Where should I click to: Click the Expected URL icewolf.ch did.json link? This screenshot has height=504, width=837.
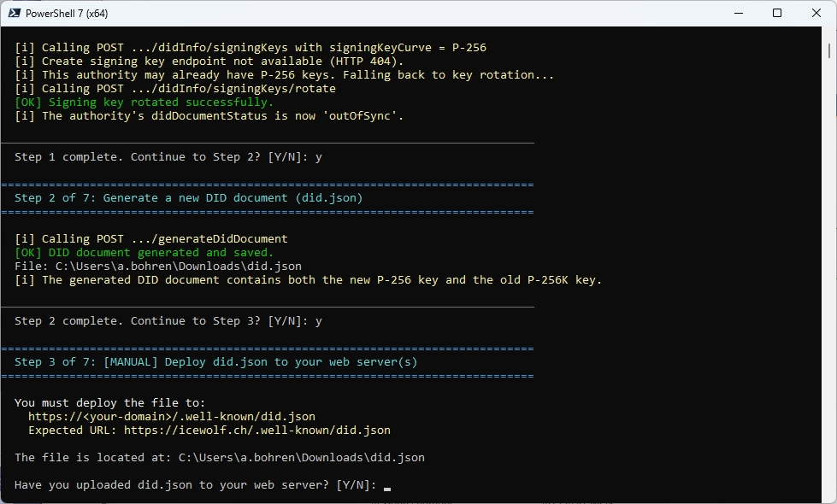(256, 431)
